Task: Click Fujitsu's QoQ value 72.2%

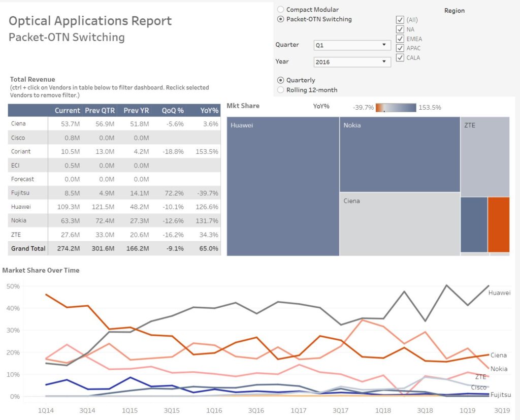Action: tap(174, 193)
